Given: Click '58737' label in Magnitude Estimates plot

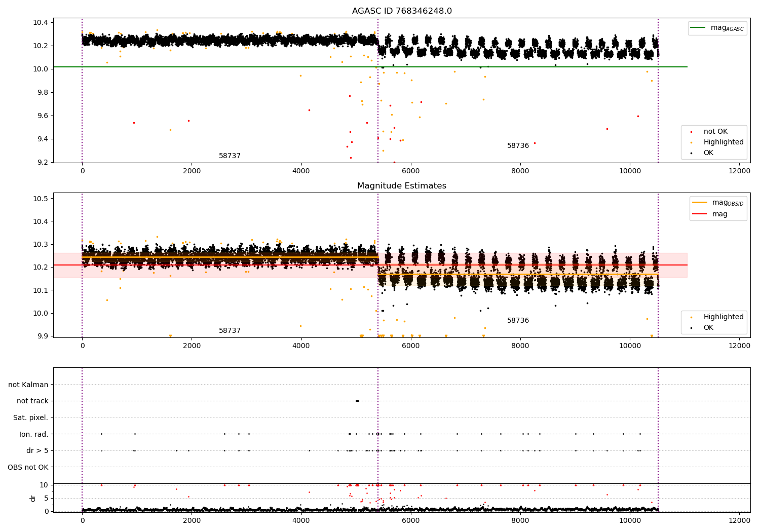Looking at the screenshot, I should pos(230,331).
